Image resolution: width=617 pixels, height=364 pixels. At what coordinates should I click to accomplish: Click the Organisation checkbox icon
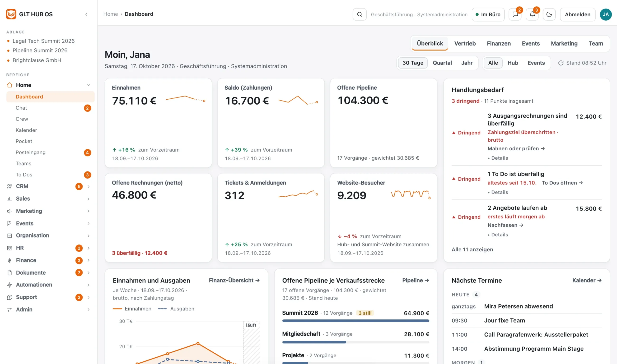pyautogui.click(x=9, y=235)
